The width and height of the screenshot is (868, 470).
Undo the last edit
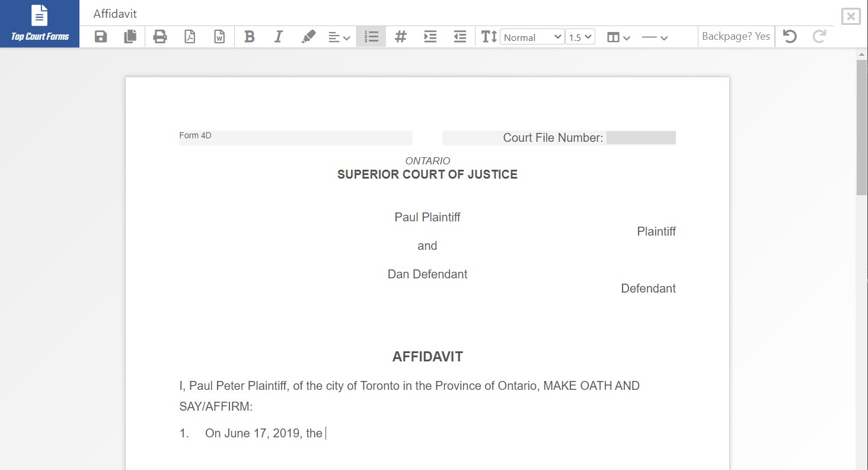(790, 37)
